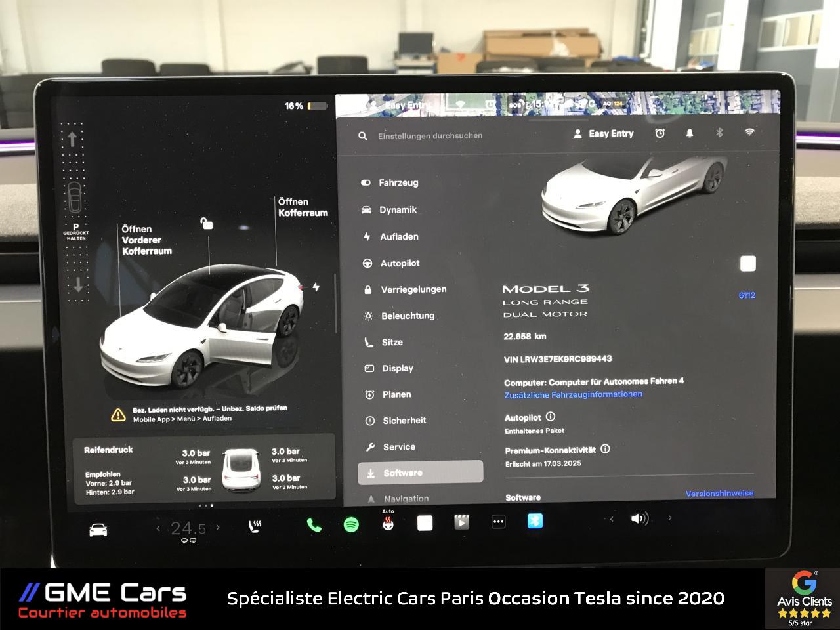This screenshot has width=840, height=630.
Task: Select Aufladen in settings list
Action: [391, 237]
